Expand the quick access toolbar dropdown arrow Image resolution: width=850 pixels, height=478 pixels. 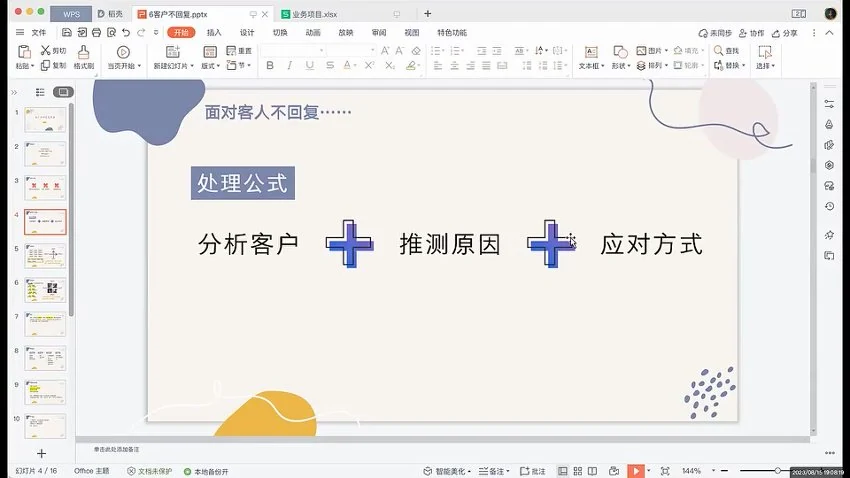pyautogui.click(x=156, y=33)
